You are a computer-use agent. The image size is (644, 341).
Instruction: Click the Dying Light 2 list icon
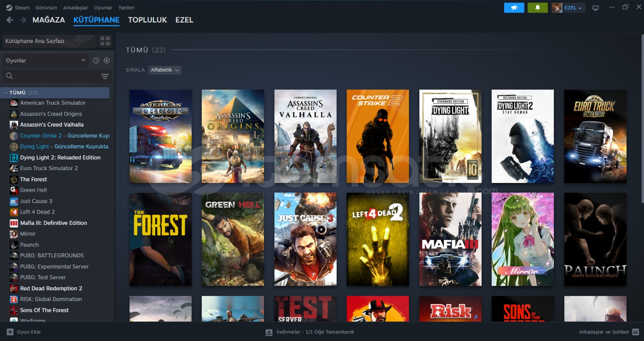coord(14,158)
